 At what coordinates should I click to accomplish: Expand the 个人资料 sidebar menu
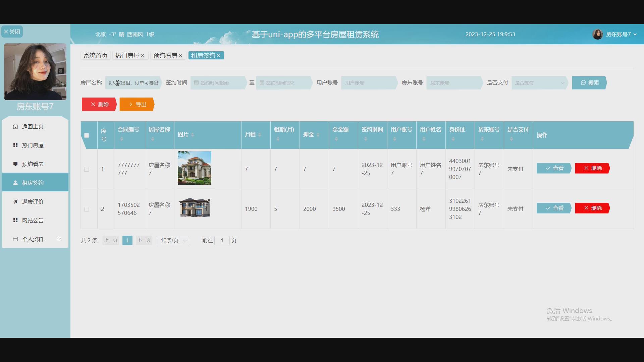[35, 239]
